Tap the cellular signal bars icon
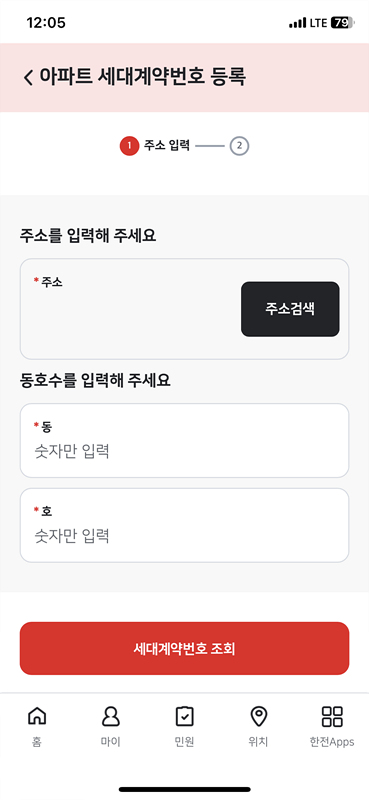This screenshot has width=369, height=800. pyautogui.click(x=297, y=23)
